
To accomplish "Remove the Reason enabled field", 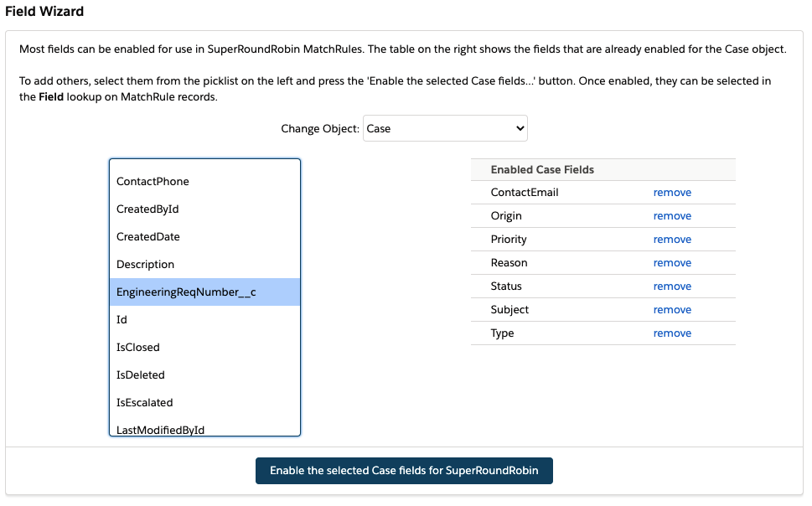I will click(672, 262).
